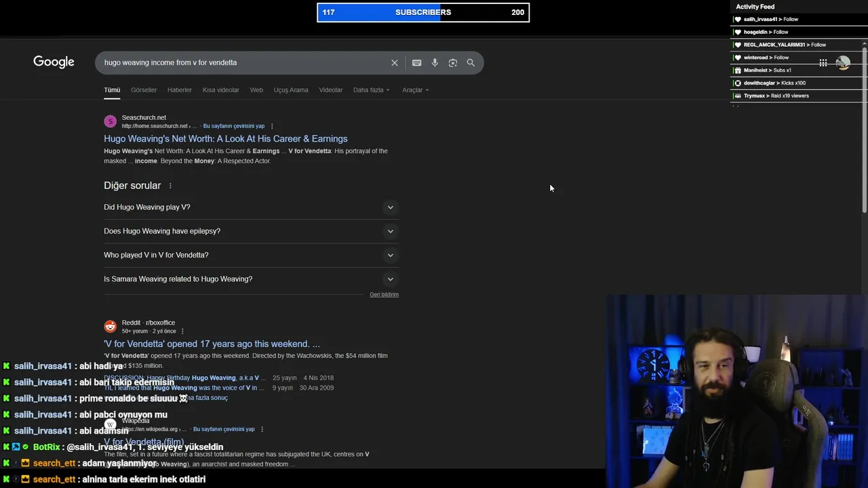Screen dimensions: 868x488
Task: Click 'Trymusx > Raid x19 viewers' entry
Action: (x=776, y=96)
